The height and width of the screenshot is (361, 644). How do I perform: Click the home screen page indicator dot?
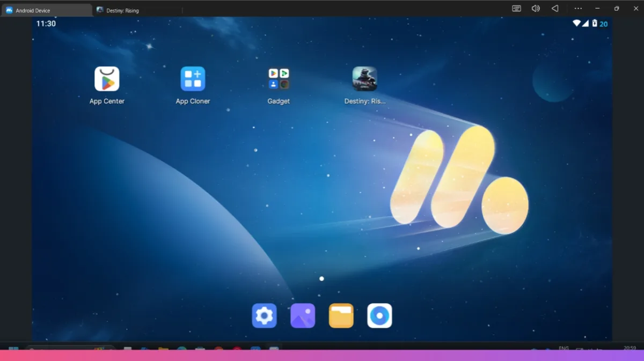321,279
